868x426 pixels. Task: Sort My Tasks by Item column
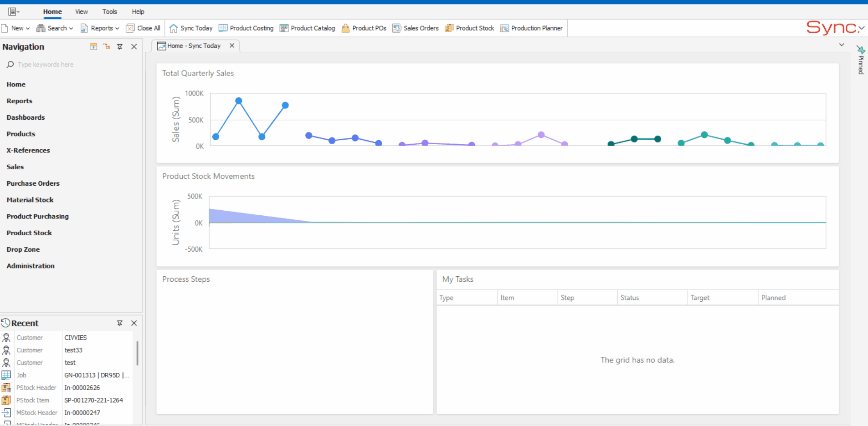coord(527,298)
